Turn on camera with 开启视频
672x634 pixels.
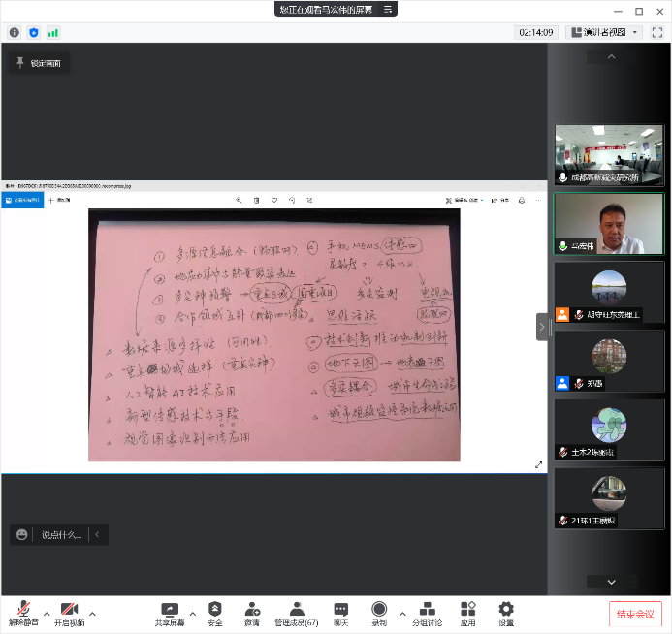69,614
